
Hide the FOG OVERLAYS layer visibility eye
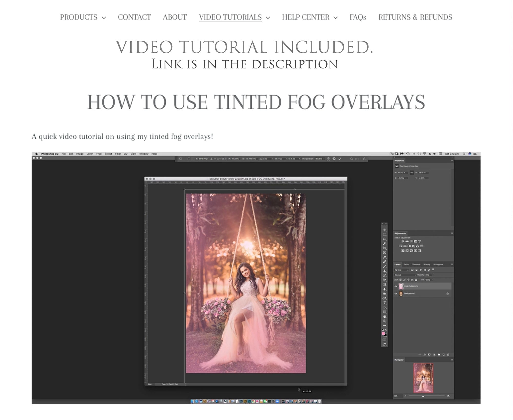click(396, 286)
